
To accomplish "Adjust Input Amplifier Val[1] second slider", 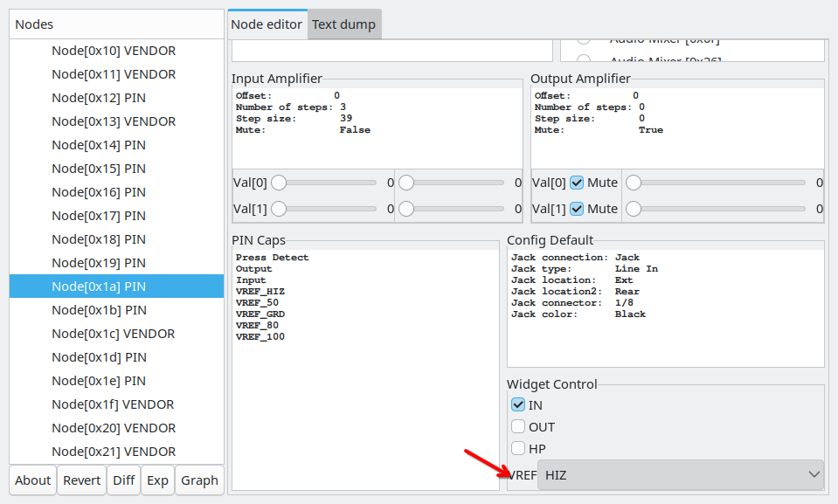I will [452, 209].
